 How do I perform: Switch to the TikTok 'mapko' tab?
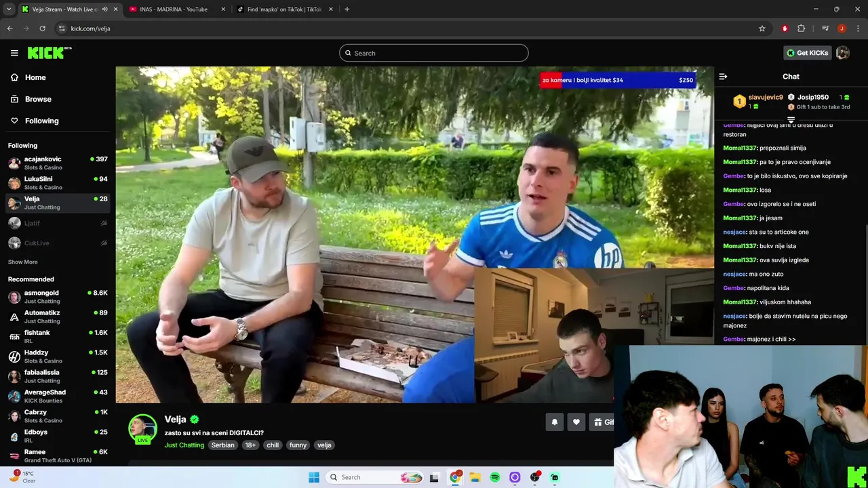tap(285, 9)
